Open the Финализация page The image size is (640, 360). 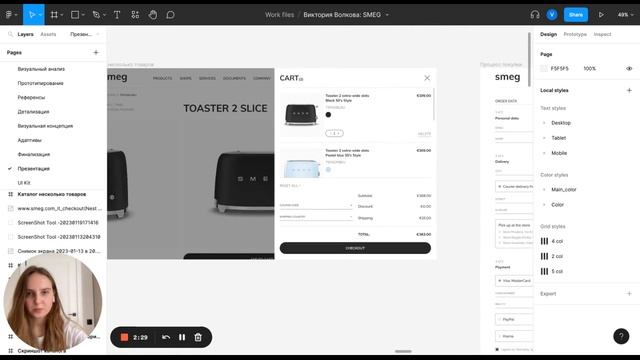coord(33,155)
